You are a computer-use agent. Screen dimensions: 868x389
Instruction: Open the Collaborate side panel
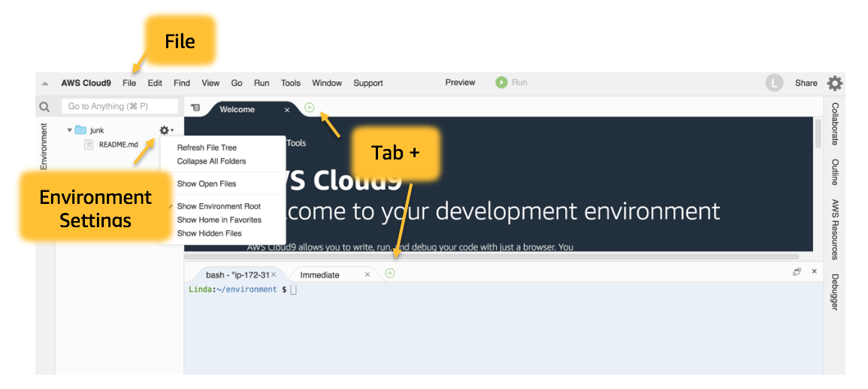click(x=835, y=123)
